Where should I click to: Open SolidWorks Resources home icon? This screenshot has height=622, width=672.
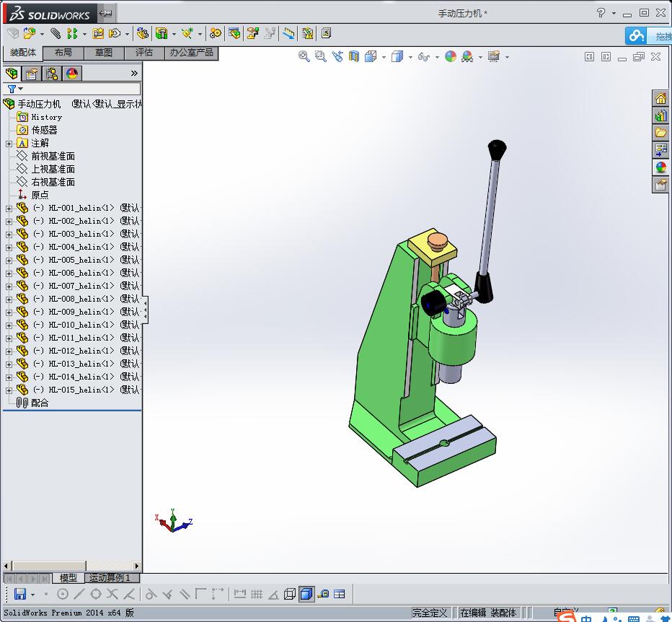point(660,98)
